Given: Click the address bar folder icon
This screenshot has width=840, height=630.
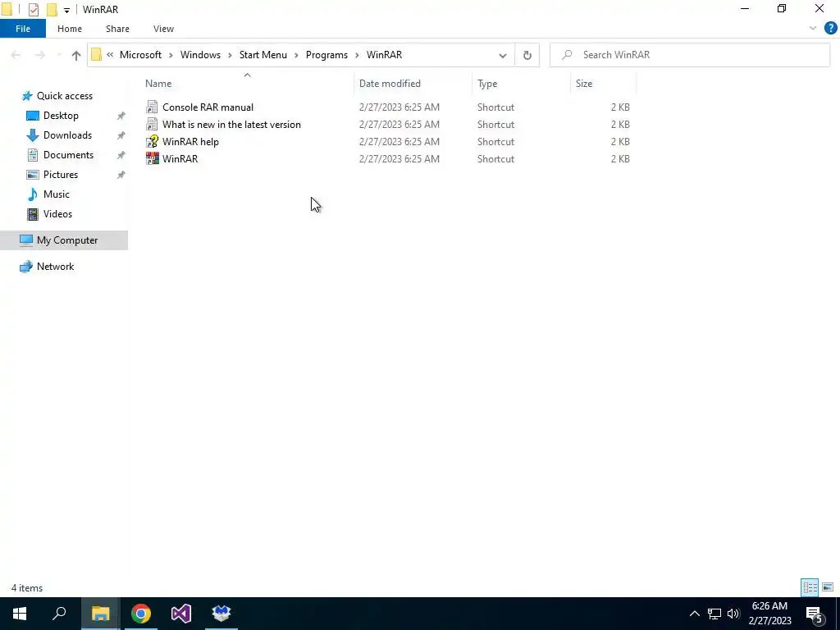Looking at the screenshot, I should 97,55.
